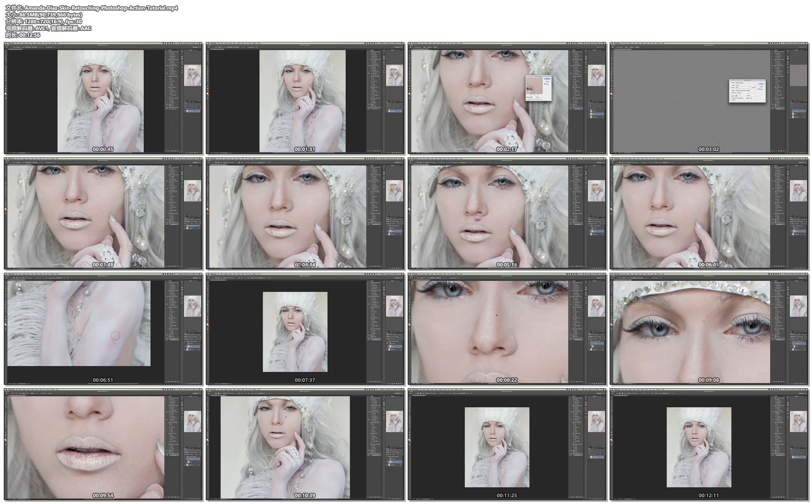Open the video frame at 00:06:51
This screenshot has width=812, height=504.
pos(104,329)
